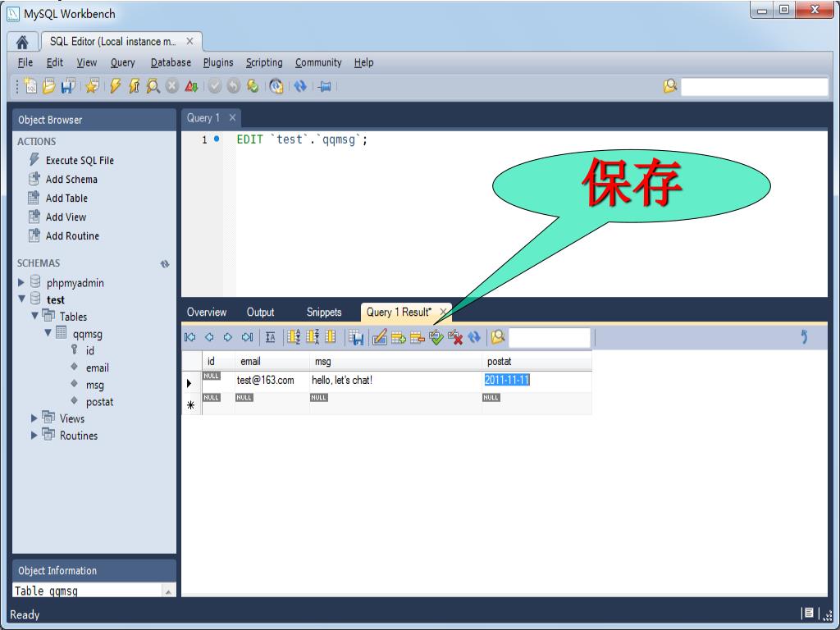Expand the Views folder
The image size is (840, 630).
pyautogui.click(x=34, y=418)
